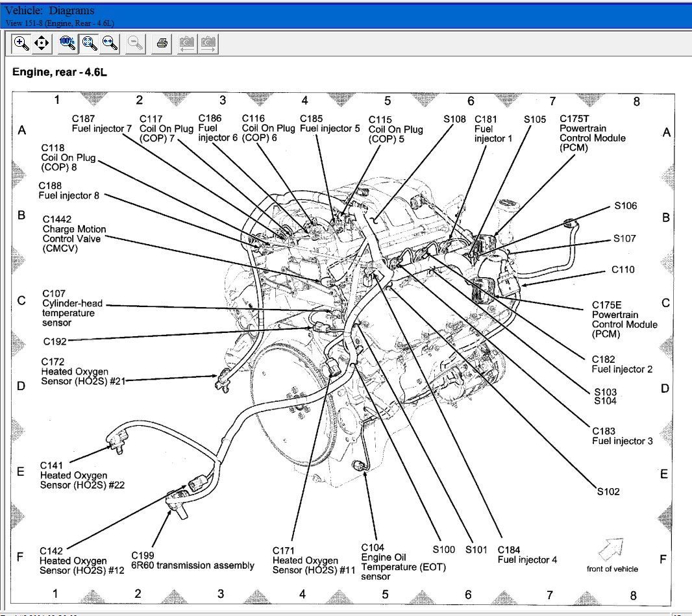Click the C141 Heated Oxygen Sensor #22 label
692x616 pixels.
coord(73,475)
